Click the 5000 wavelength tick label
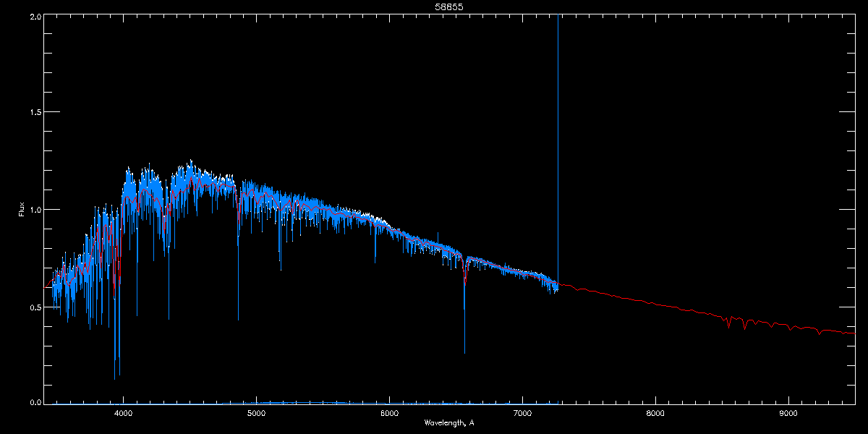868x434 pixels. point(256,414)
